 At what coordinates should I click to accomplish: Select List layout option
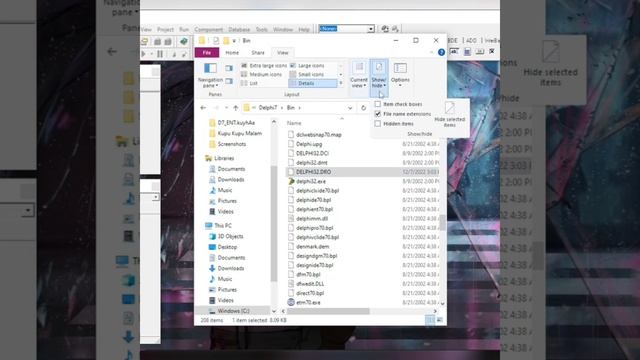pyautogui.click(x=249, y=83)
